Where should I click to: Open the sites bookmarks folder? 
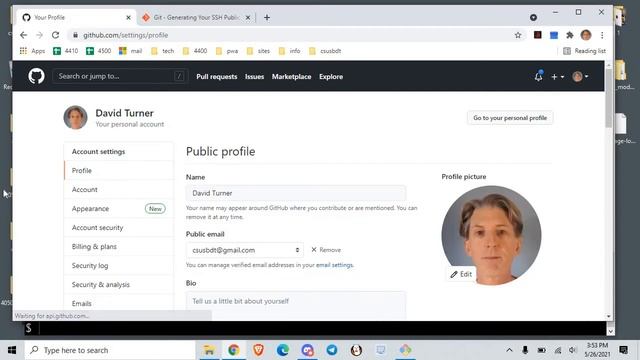258,51
